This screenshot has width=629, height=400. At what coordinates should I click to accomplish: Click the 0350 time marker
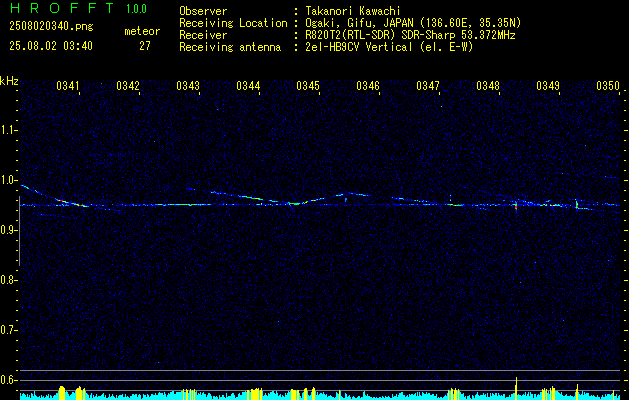(x=608, y=85)
